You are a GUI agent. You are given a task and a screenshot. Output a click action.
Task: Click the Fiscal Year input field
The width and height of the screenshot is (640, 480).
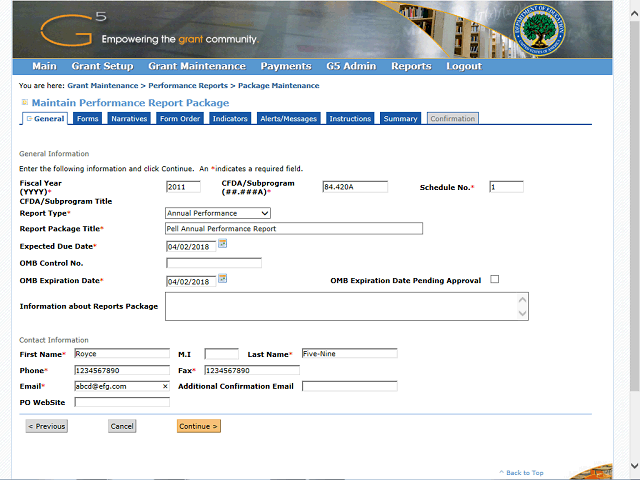click(x=184, y=187)
